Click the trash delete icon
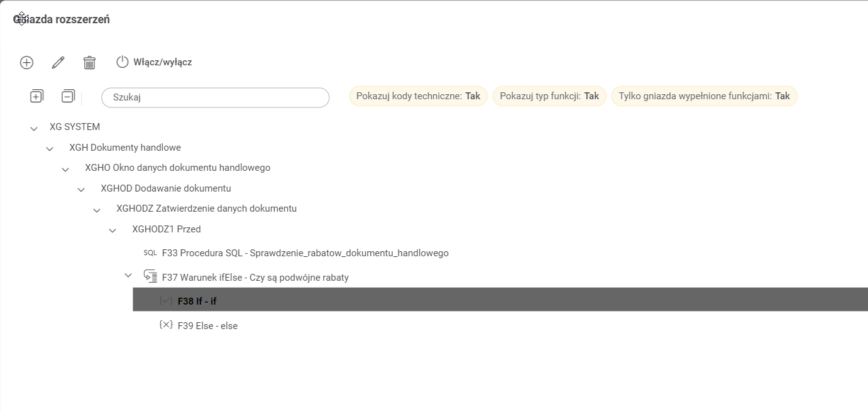Image resolution: width=868 pixels, height=412 pixels. pyautogui.click(x=89, y=62)
